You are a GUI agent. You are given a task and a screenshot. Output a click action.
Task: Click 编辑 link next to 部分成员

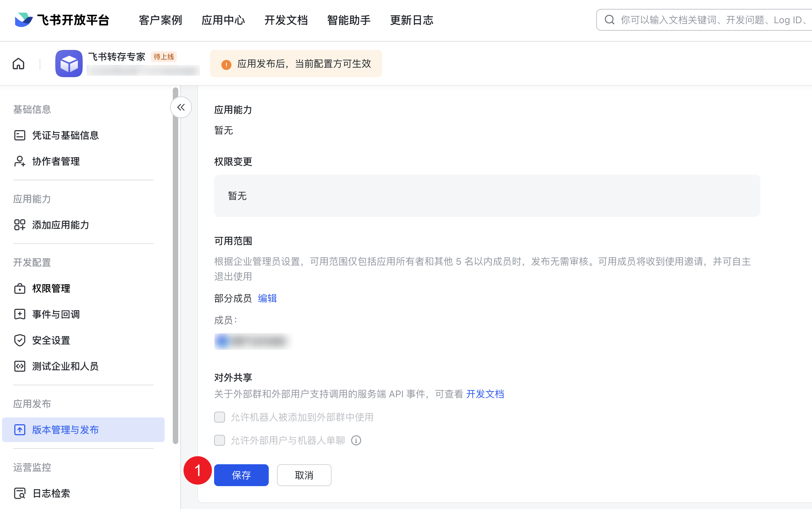tap(267, 298)
